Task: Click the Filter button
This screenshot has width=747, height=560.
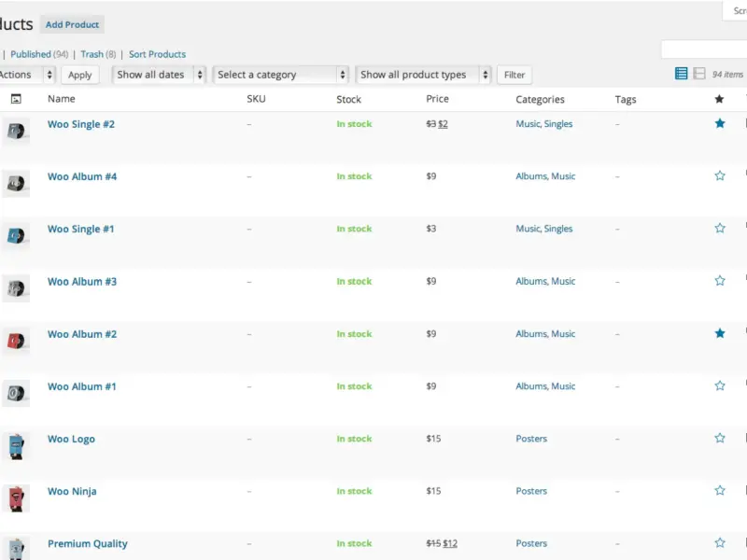Action: tap(514, 75)
